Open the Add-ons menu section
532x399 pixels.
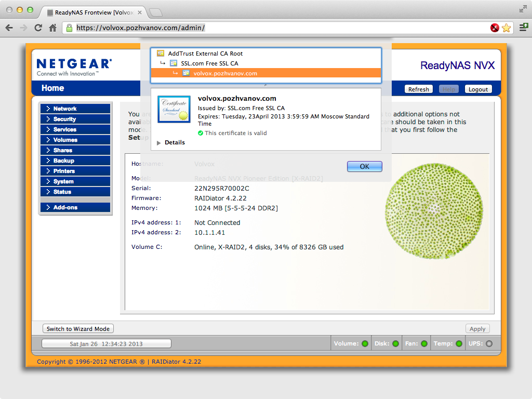[75, 207]
